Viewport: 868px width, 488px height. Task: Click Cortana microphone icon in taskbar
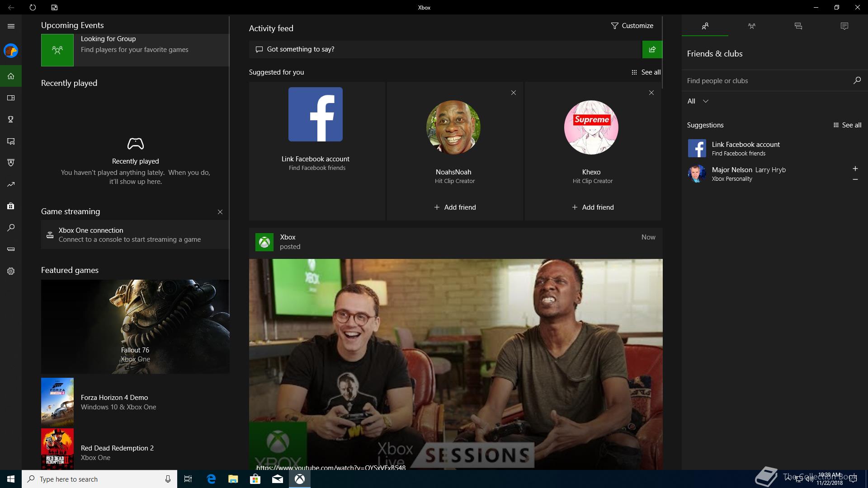click(168, 479)
